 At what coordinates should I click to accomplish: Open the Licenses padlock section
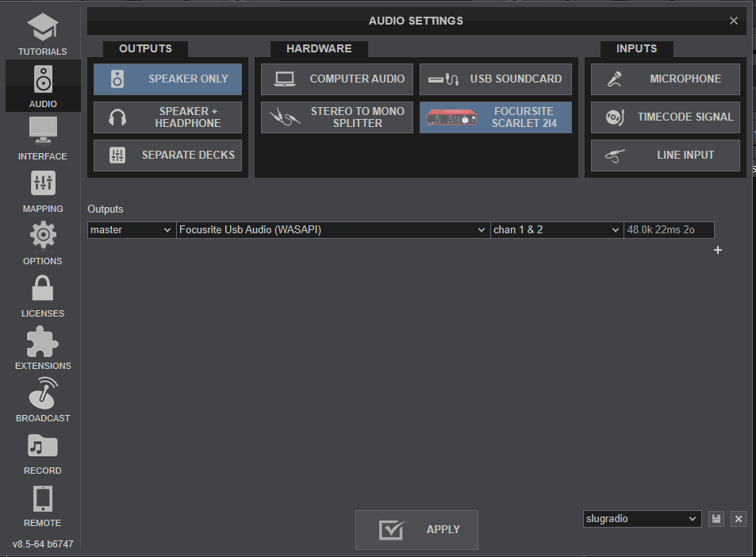point(43,296)
